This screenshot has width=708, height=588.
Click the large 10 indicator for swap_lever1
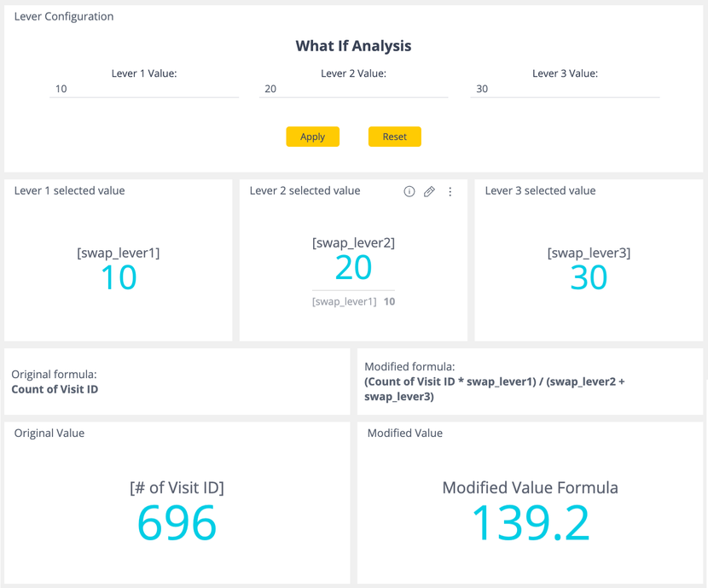tap(119, 277)
